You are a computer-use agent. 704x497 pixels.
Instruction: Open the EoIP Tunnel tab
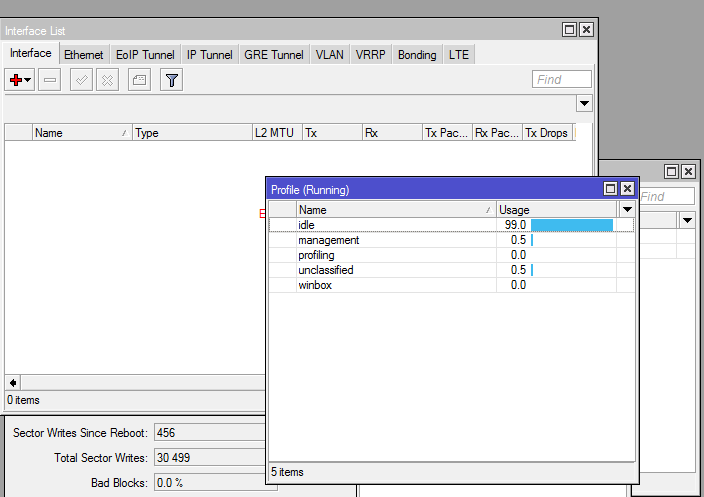point(145,55)
